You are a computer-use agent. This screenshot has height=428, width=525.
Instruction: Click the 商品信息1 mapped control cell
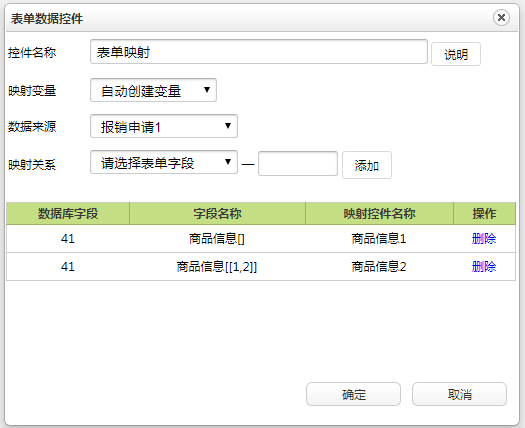tap(379, 239)
